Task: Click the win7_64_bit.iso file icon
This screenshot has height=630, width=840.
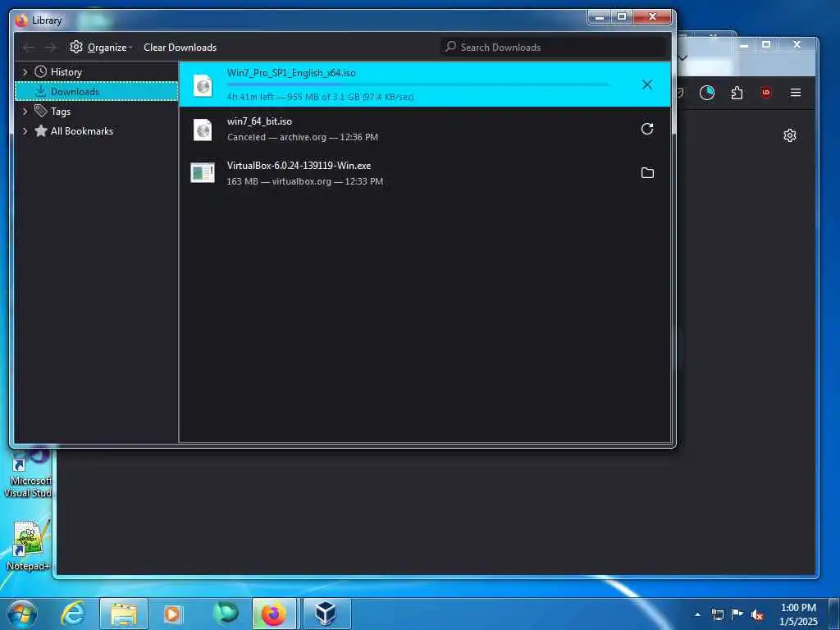Action: [203, 130]
